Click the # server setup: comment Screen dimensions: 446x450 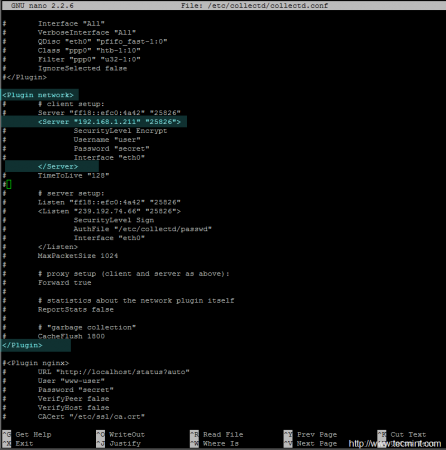pos(71,193)
